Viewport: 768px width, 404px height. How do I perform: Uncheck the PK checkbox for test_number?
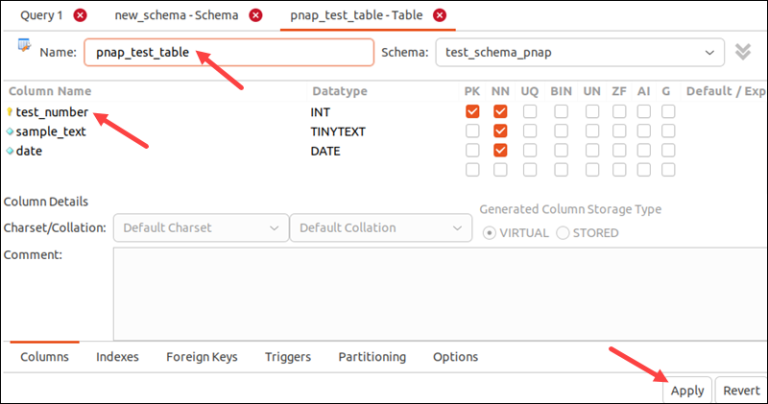click(473, 112)
